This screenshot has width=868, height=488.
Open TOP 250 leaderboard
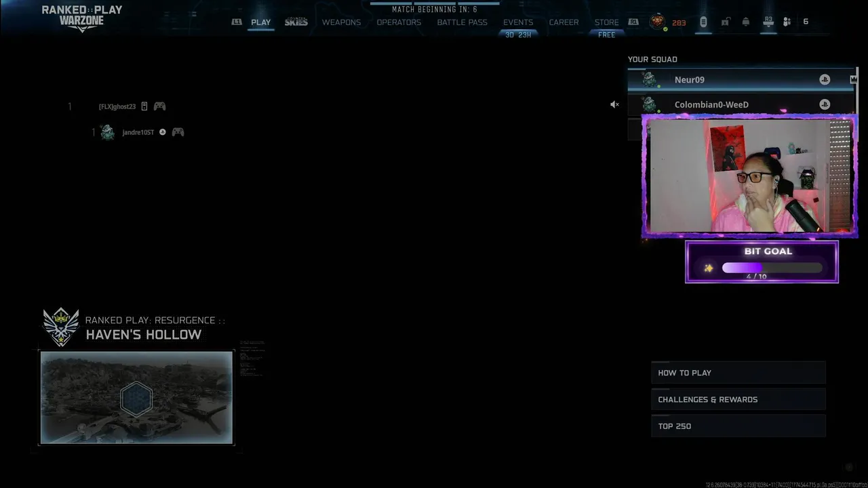coord(738,426)
